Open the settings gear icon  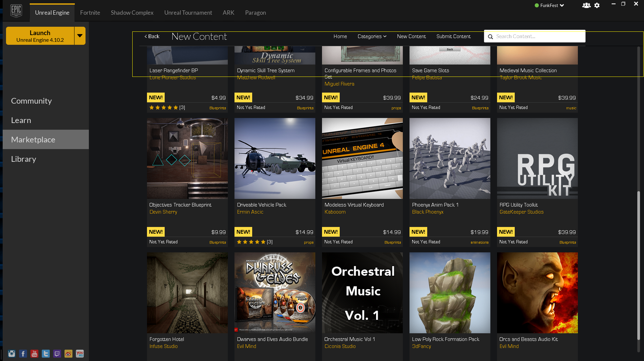point(597,5)
